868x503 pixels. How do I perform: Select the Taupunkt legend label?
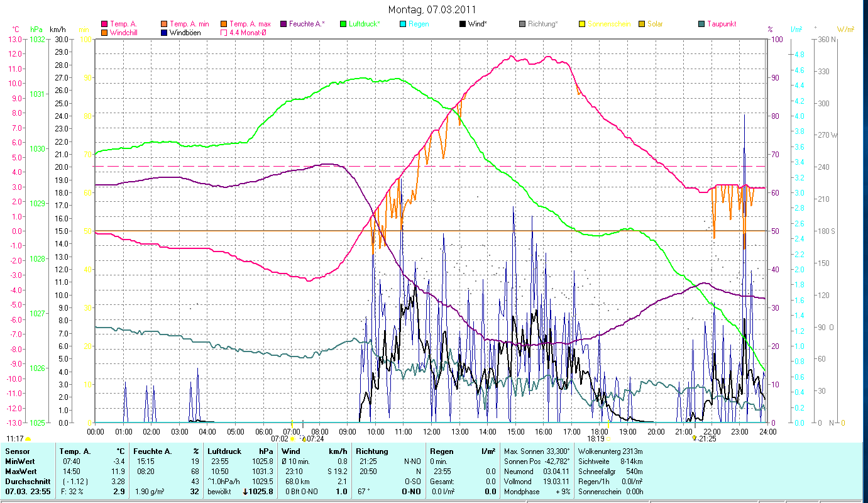[x=721, y=24]
